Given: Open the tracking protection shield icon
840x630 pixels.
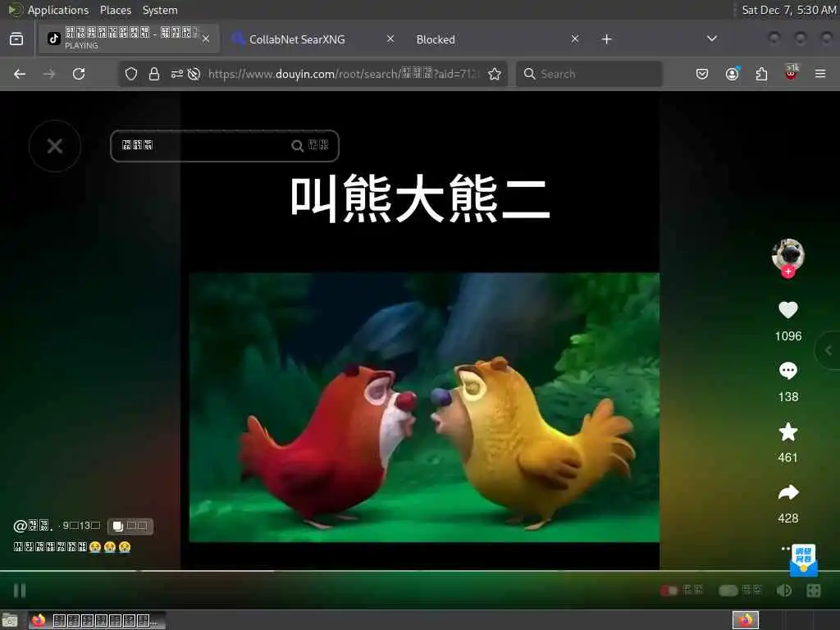Looking at the screenshot, I should pyautogui.click(x=131, y=74).
